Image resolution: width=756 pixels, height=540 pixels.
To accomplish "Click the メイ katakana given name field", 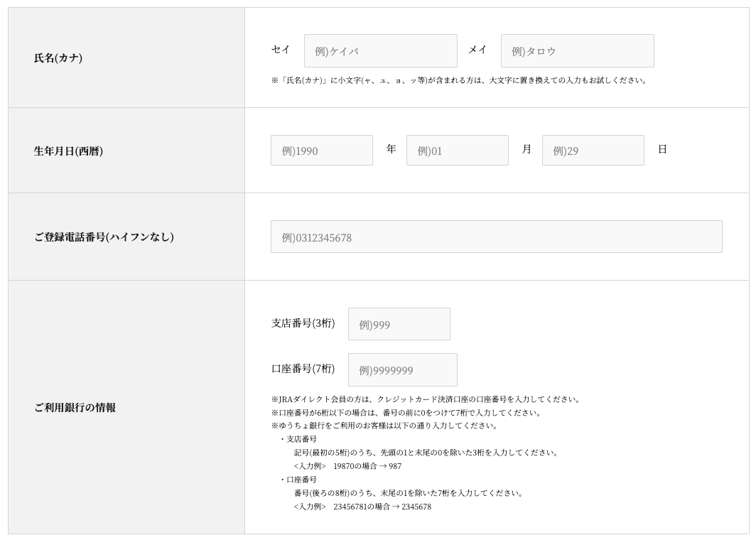I will pos(577,51).
